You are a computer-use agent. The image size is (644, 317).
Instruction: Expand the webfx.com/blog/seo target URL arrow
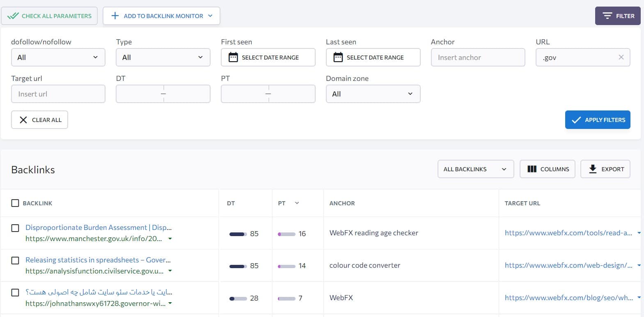pos(639,298)
